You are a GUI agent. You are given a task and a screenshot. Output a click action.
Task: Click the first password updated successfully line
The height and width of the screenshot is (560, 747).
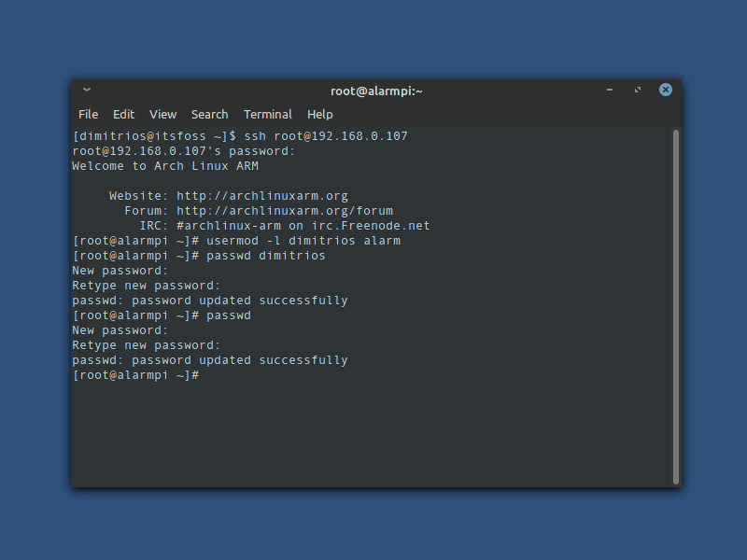pos(210,301)
